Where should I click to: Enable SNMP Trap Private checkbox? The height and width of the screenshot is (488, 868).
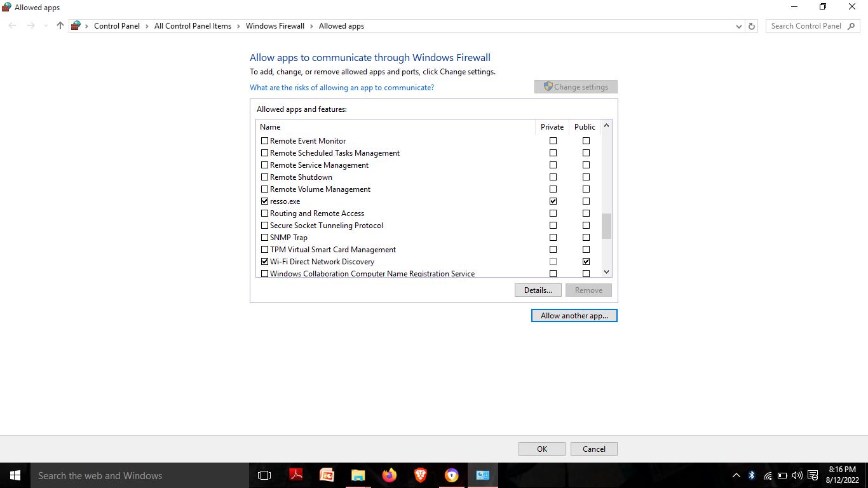(553, 238)
